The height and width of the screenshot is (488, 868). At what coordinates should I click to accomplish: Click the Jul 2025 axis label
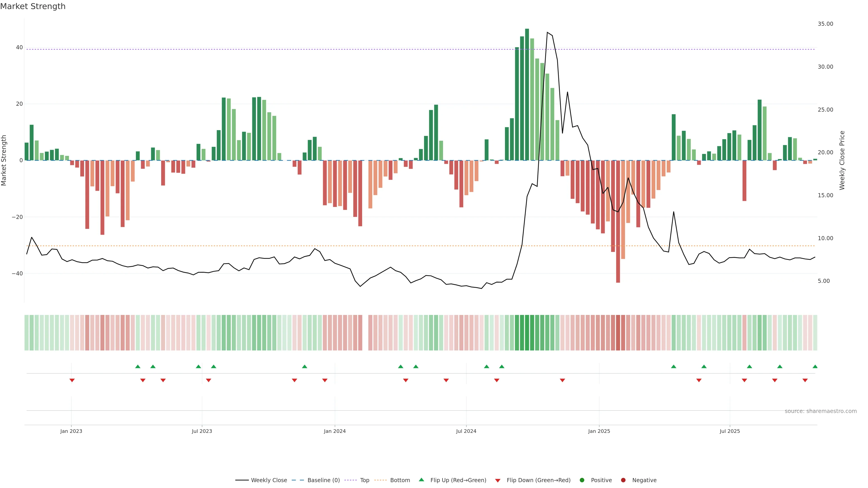729,431
